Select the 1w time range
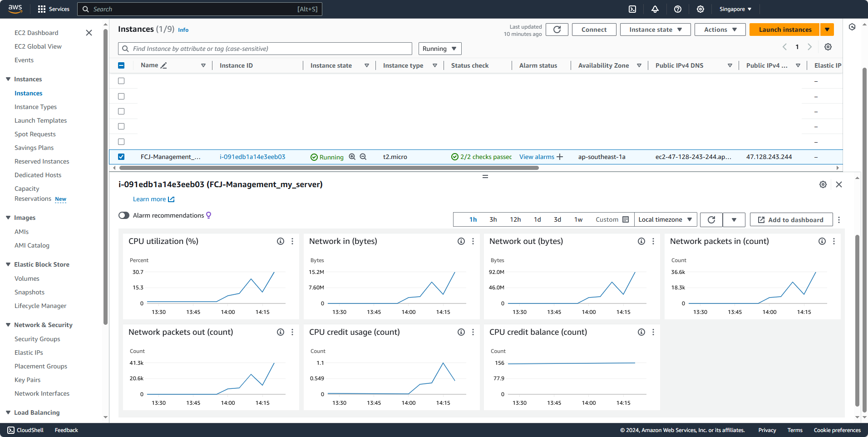868x437 pixels. tap(578, 219)
